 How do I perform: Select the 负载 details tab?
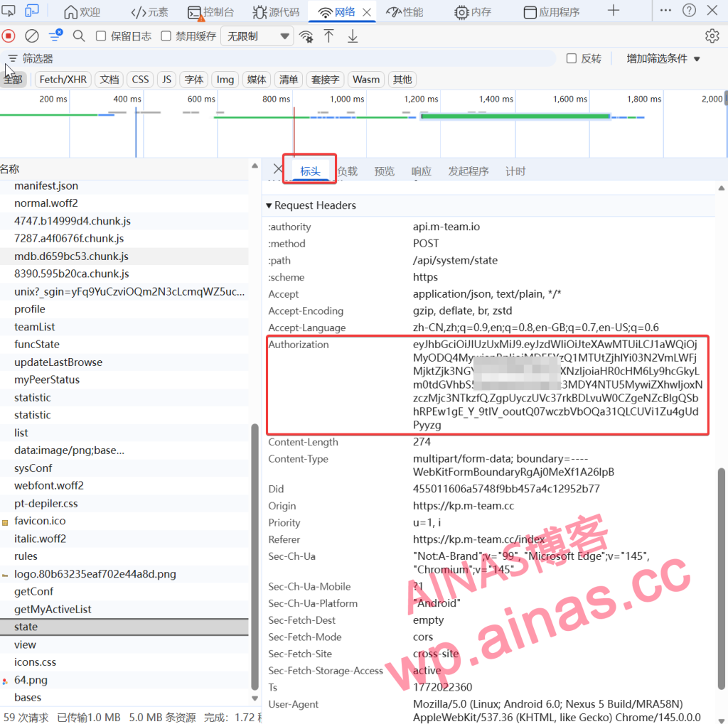click(x=347, y=171)
